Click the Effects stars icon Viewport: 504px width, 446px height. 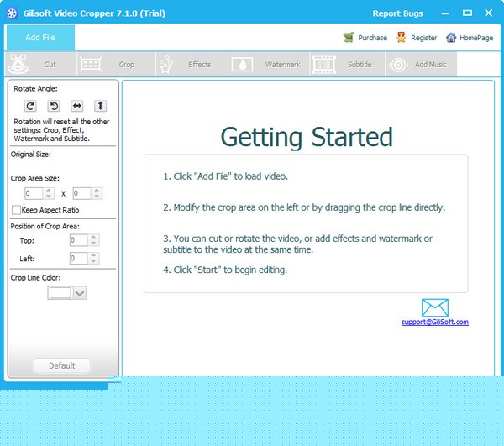[166, 64]
